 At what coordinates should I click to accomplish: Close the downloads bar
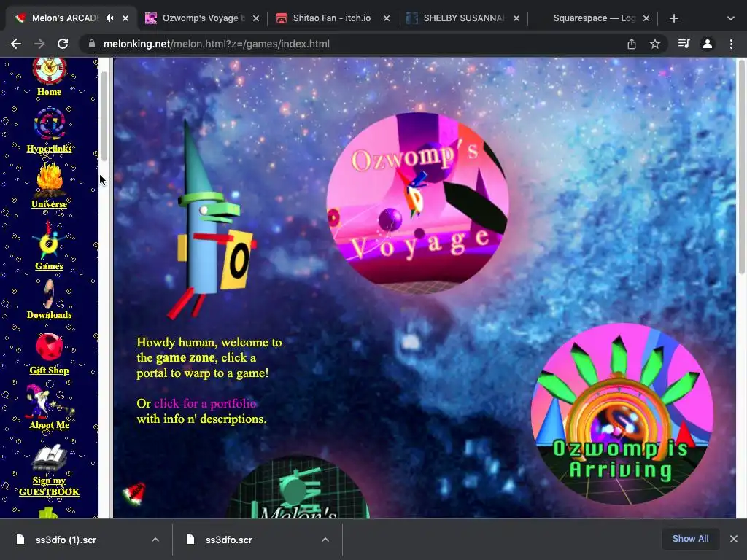pyautogui.click(x=734, y=539)
